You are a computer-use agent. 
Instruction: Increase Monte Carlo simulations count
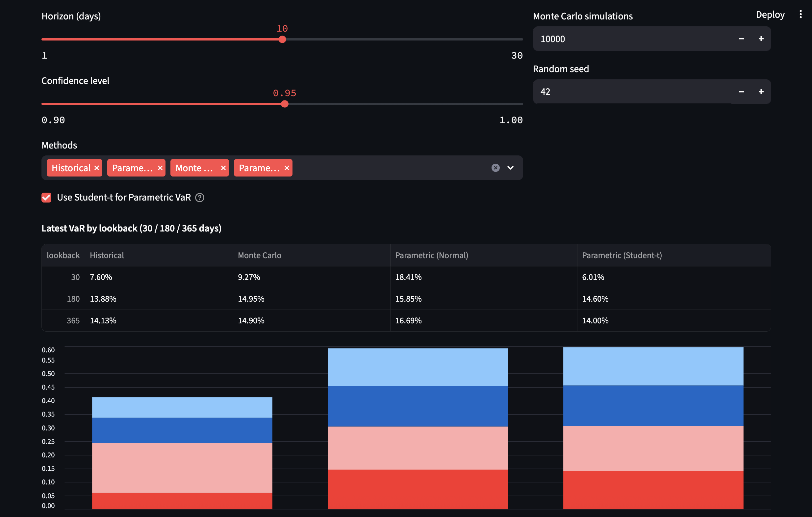(x=761, y=39)
